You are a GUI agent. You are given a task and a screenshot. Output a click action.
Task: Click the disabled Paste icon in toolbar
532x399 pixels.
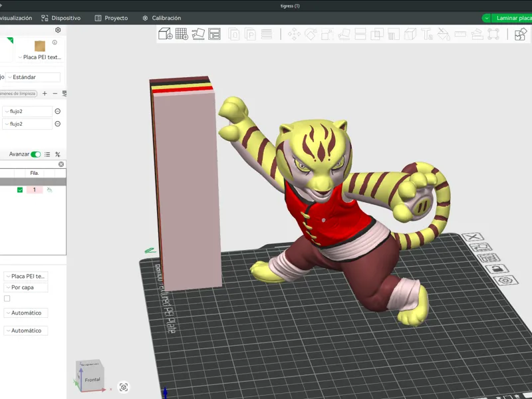pos(250,34)
